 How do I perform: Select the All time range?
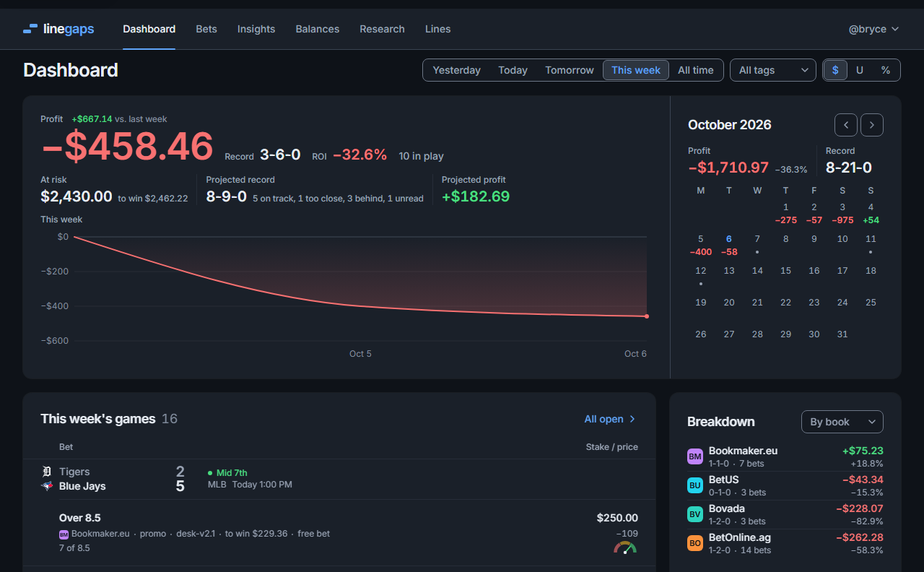click(696, 70)
